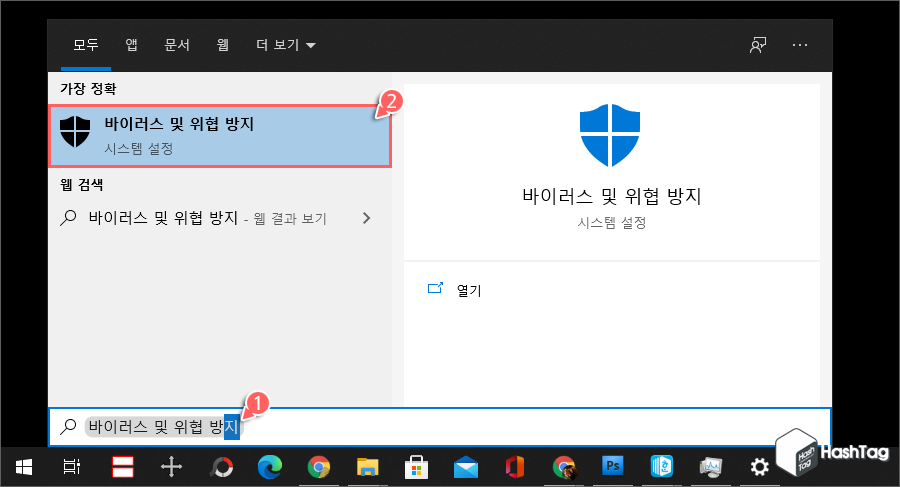Switch to the 웹 tab
The image size is (900, 487).
click(x=223, y=45)
